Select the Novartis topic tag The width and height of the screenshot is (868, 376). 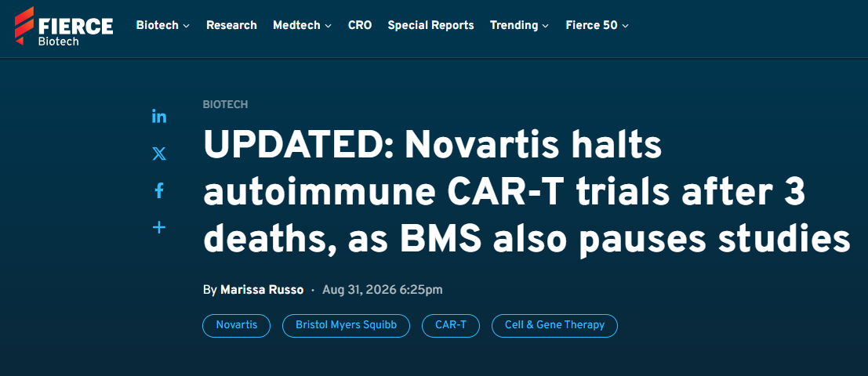tap(236, 325)
